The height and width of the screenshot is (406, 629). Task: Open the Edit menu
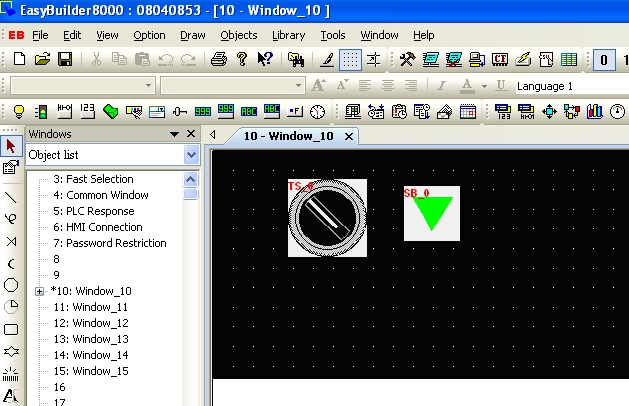coord(72,35)
